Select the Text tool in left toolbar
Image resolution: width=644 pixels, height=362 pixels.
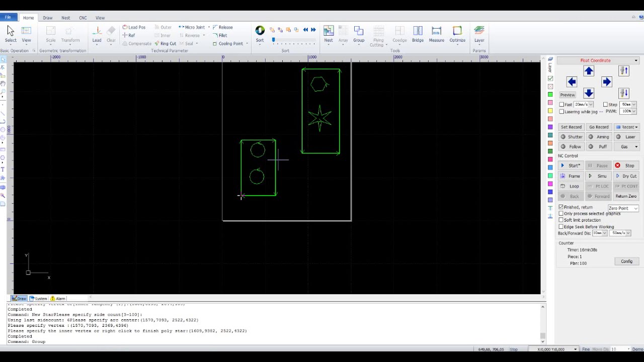coord(3,169)
